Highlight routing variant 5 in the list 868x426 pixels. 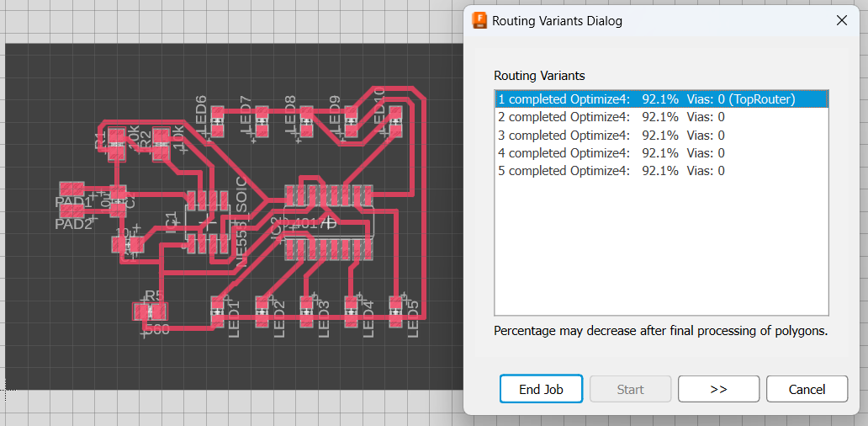click(x=611, y=171)
